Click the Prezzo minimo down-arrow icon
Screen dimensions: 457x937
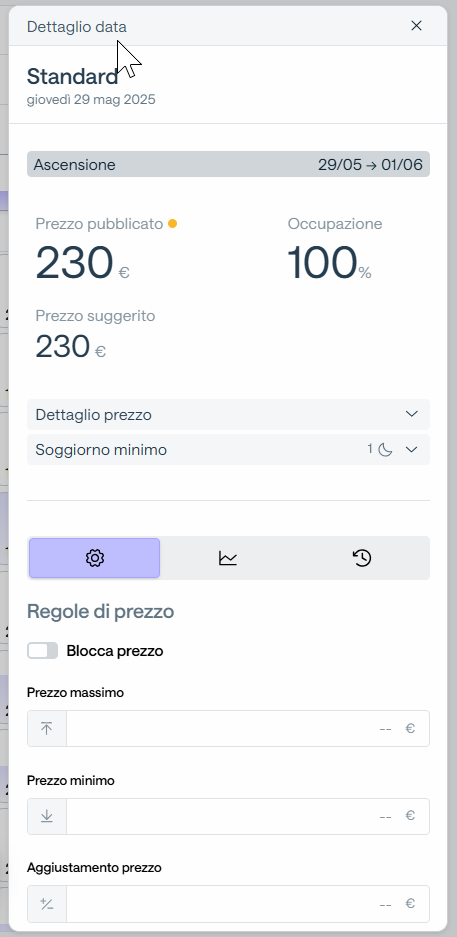pos(47,816)
